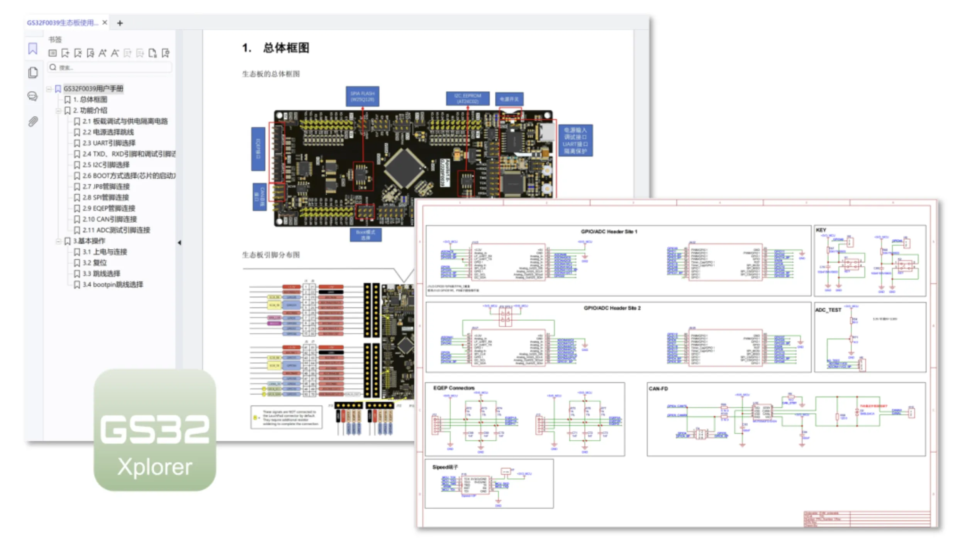Click the bookmark properties icon with S

click(90, 53)
